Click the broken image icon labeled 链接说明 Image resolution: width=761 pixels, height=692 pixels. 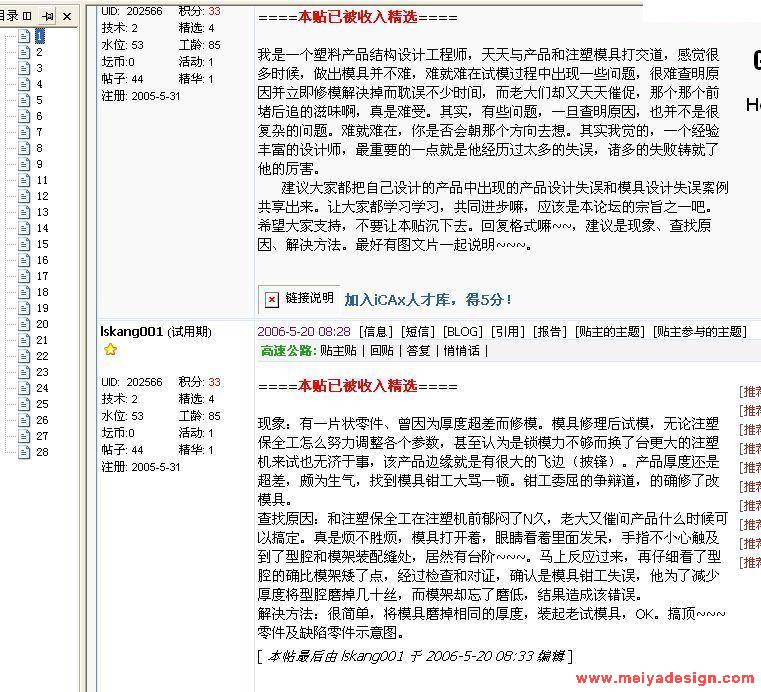pyautogui.click(x=272, y=298)
